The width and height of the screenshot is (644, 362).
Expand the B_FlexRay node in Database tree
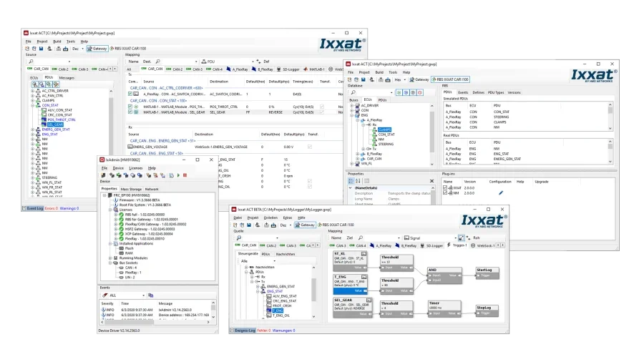(x=358, y=154)
